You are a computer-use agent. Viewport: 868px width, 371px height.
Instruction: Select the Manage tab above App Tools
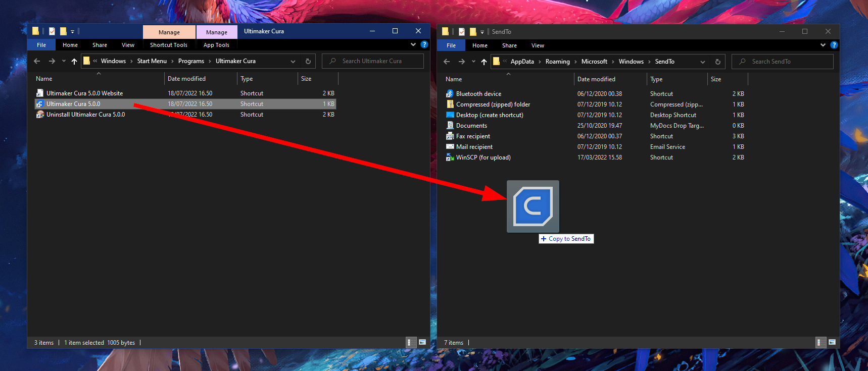[x=217, y=32]
